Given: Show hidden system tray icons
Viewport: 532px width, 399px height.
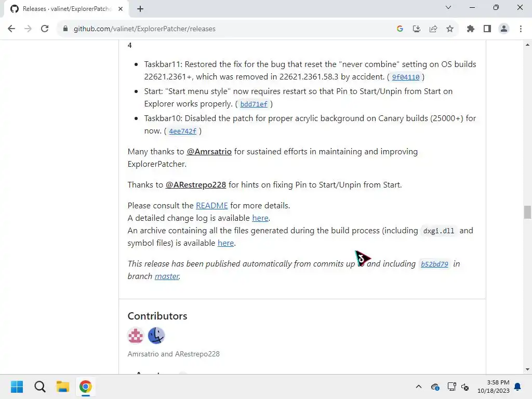Looking at the screenshot, I should (419, 387).
